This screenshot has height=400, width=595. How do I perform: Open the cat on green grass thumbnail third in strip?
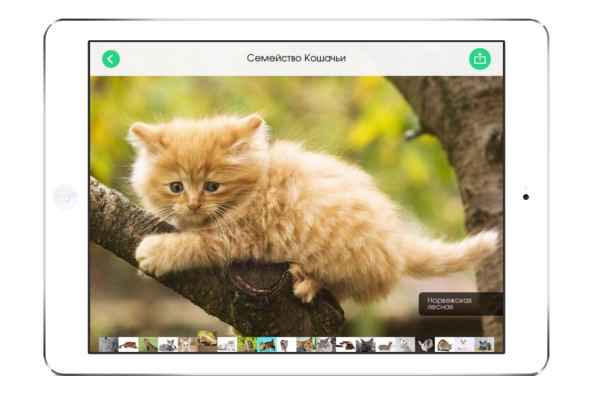click(148, 345)
